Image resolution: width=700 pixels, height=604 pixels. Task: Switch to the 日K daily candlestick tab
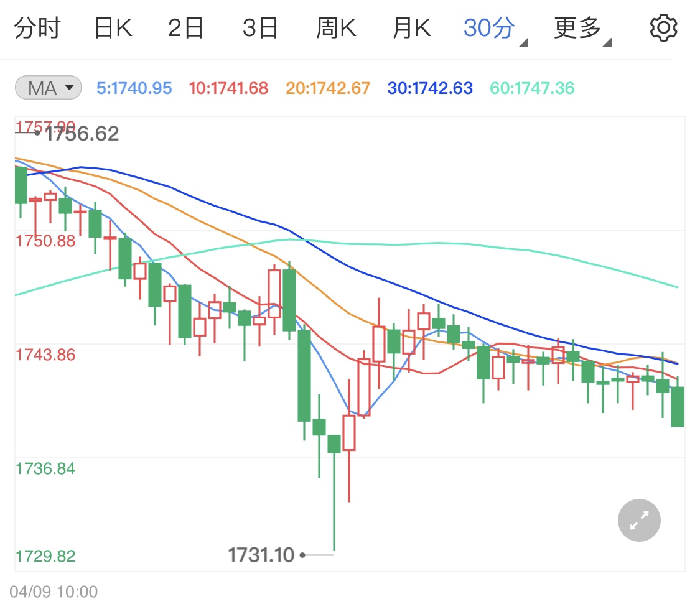pos(112,27)
